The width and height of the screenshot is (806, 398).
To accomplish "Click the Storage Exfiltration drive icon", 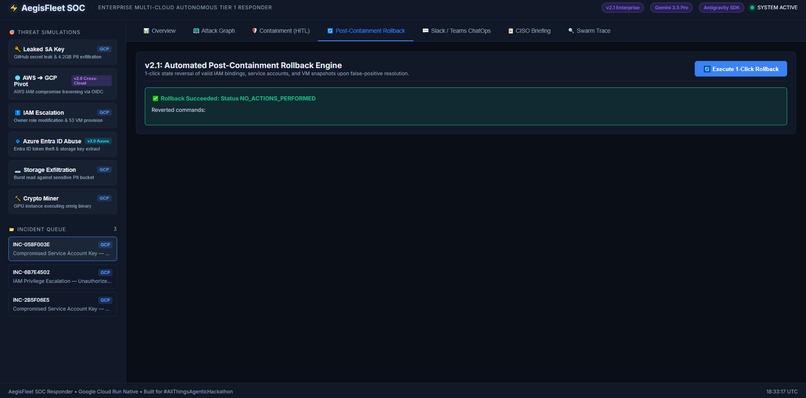I will [x=17, y=170].
